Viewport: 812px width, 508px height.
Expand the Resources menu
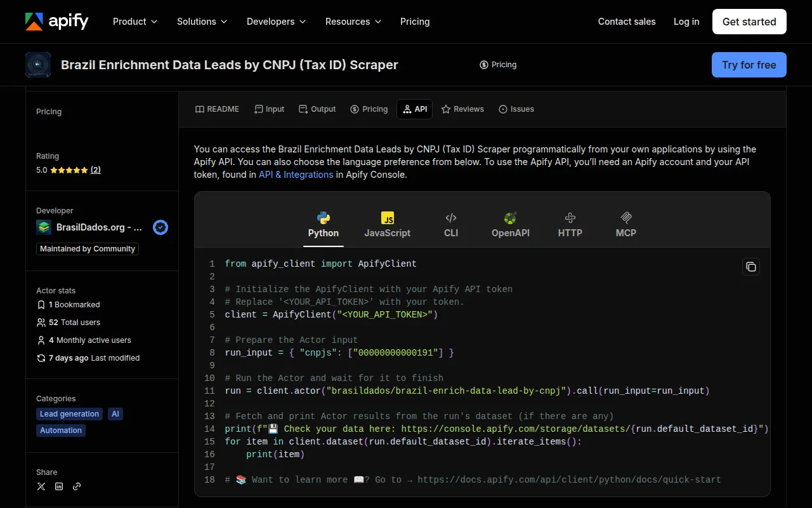(x=353, y=22)
